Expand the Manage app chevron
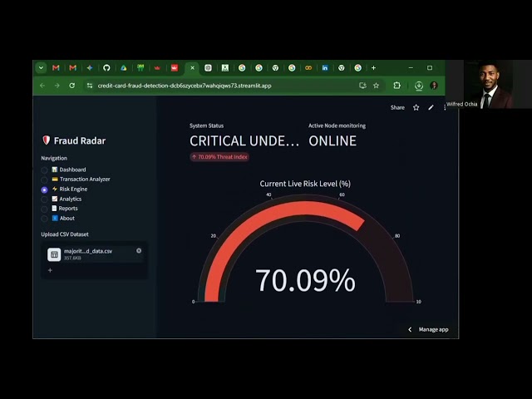The image size is (532, 399). pyautogui.click(x=410, y=329)
